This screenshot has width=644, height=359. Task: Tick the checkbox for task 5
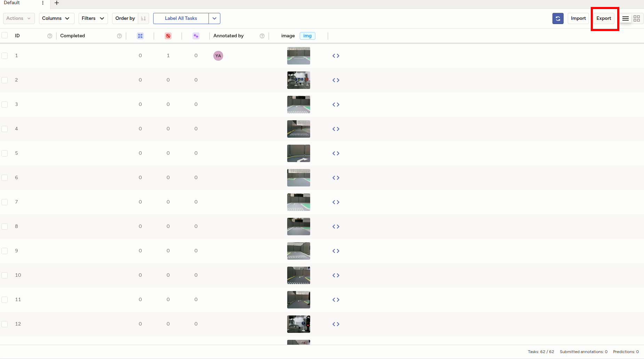coord(5,153)
